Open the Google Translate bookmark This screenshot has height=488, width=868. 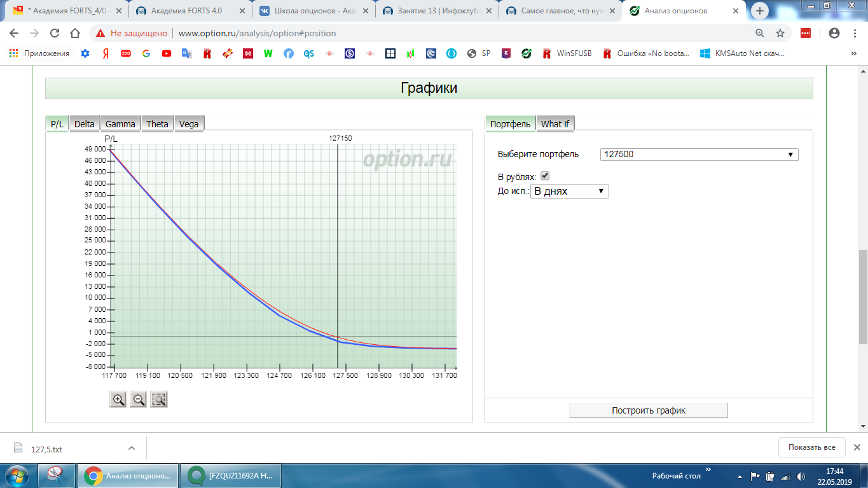[x=187, y=53]
